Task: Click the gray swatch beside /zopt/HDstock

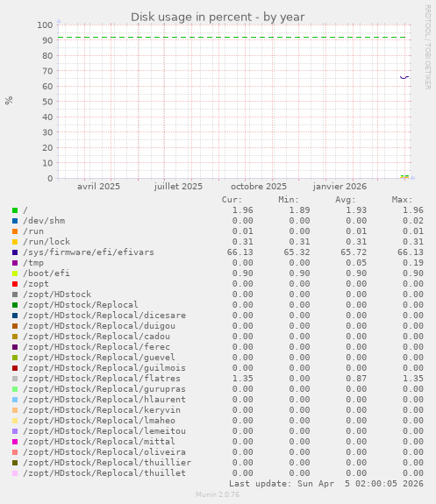Action: [x=15, y=295]
